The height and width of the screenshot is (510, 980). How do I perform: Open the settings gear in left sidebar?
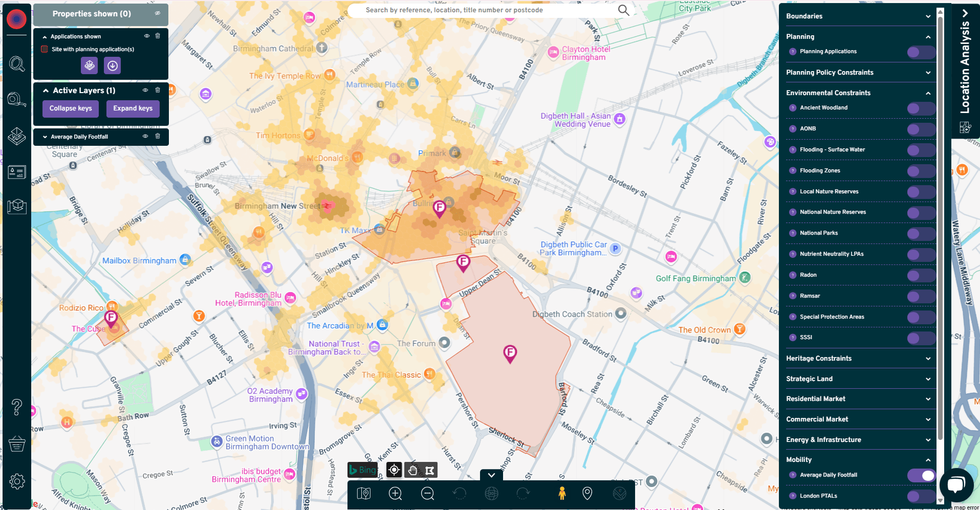[17, 481]
